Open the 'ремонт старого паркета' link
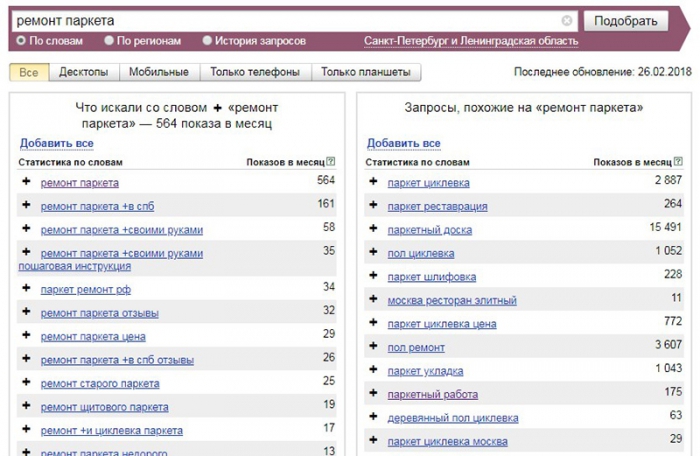This screenshot has width=700, height=456. tap(100, 384)
